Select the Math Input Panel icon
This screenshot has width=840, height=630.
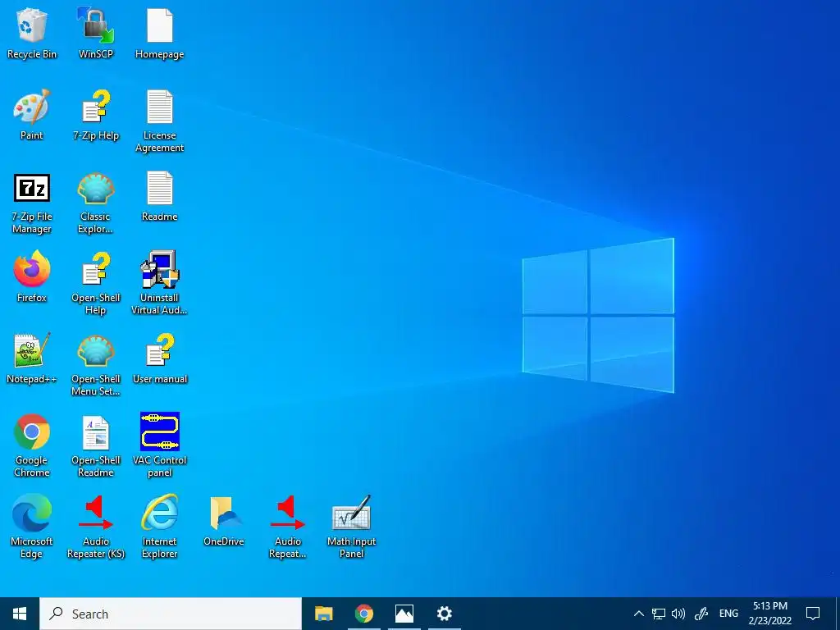click(351, 527)
